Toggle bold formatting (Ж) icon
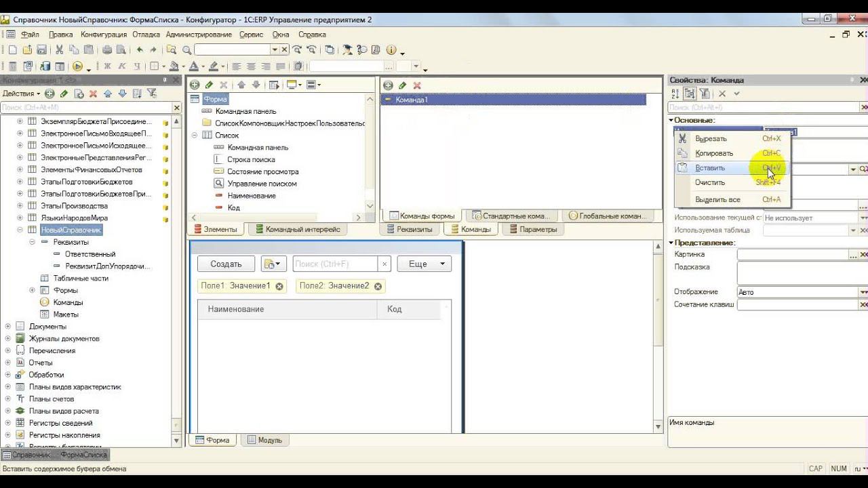 pyautogui.click(x=106, y=66)
